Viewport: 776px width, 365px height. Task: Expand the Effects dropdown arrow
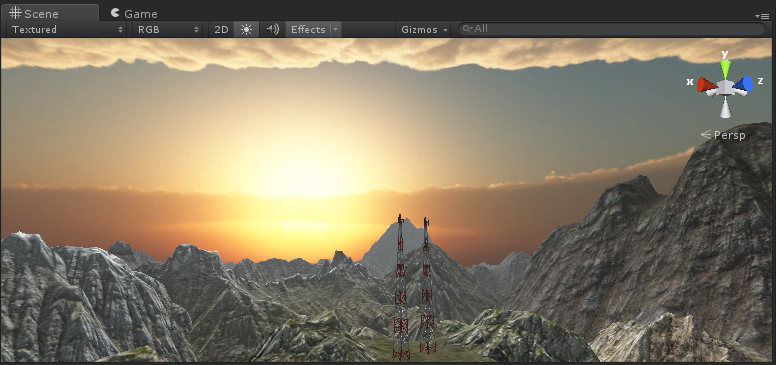(336, 29)
